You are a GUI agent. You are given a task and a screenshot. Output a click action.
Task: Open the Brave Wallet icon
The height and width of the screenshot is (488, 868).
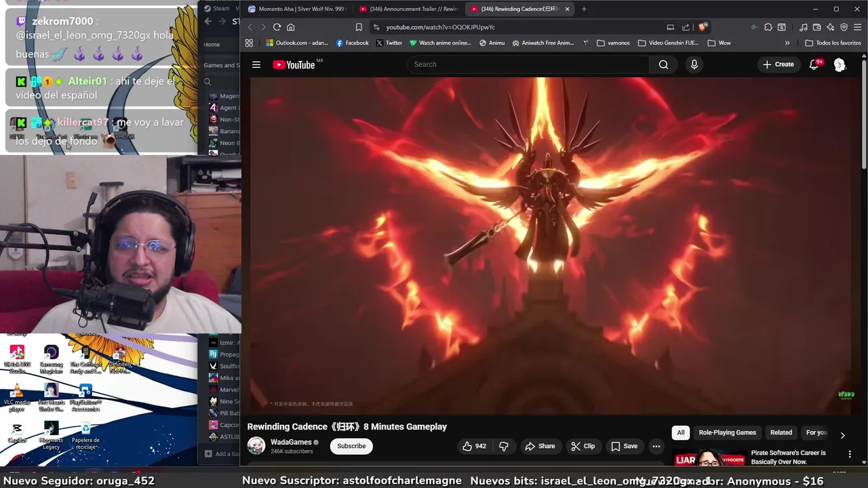tap(817, 27)
